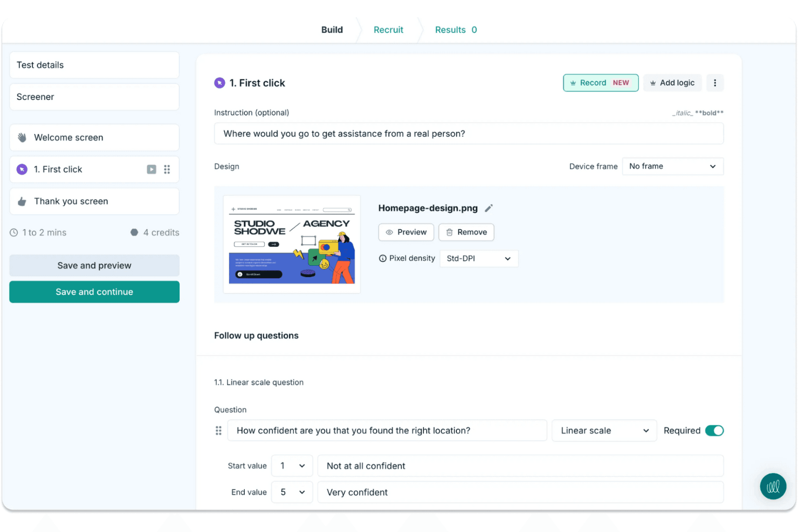Click the Instruction text field
The width and height of the screenshot is (798, 532).
pos(469,134)
